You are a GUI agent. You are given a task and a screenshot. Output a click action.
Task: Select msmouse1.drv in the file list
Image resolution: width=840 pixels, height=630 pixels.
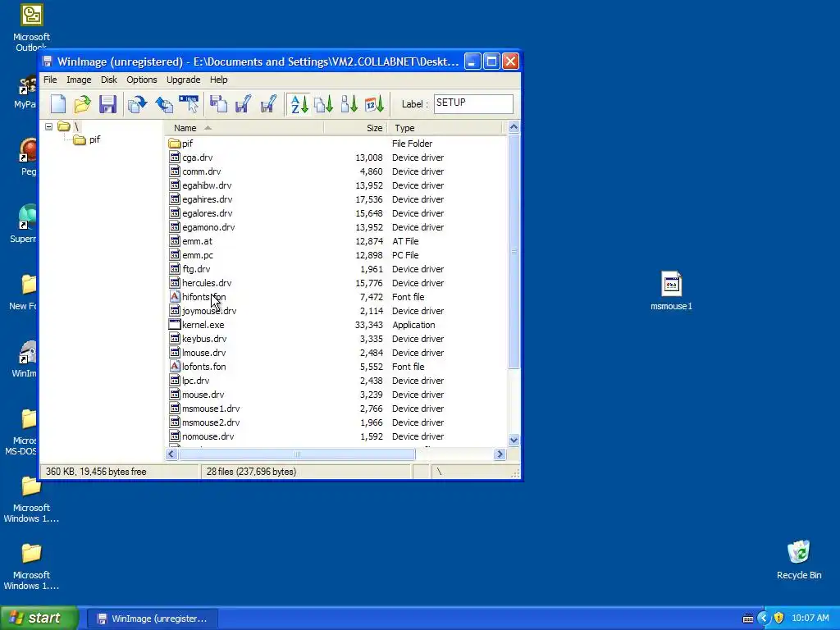[x=211, y=409]
